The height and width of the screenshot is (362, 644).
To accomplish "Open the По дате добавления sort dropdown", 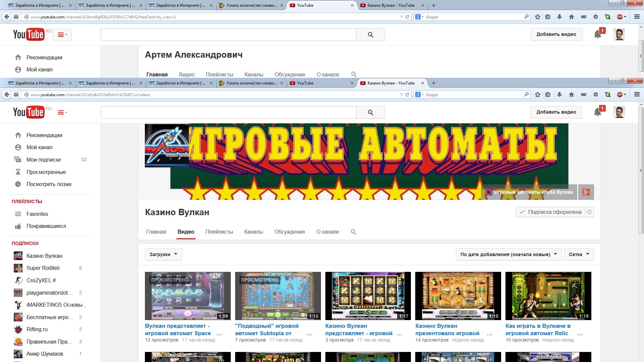I will pyautogui.click(x=508, y=254).
